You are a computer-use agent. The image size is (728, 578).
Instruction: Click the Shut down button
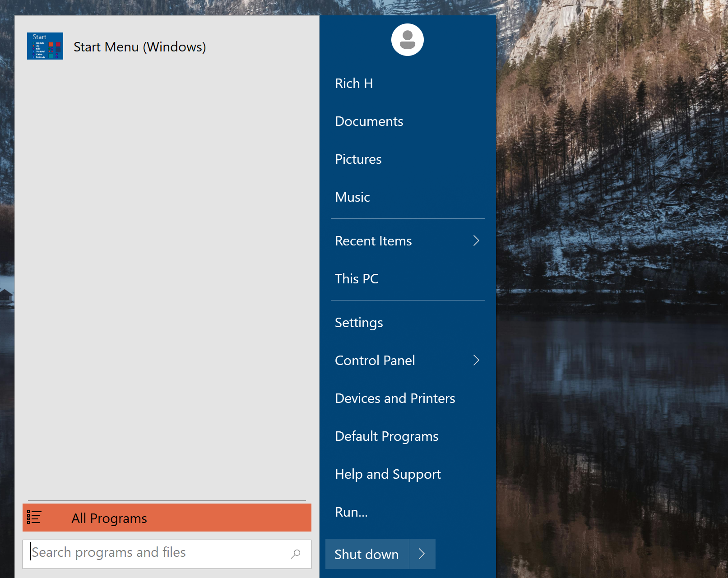pyautogui.click(x=367, y=554)
